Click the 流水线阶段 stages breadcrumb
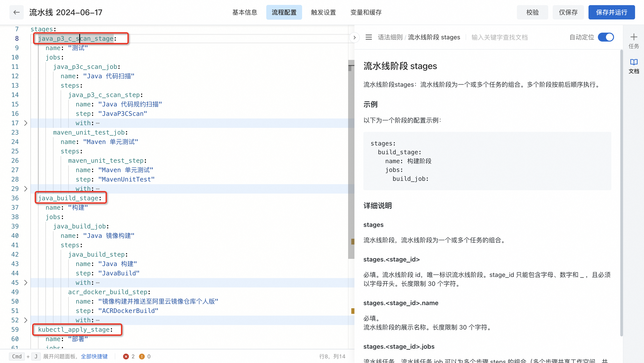This screenshot has height=363, width=644. (x=434, y=38)
